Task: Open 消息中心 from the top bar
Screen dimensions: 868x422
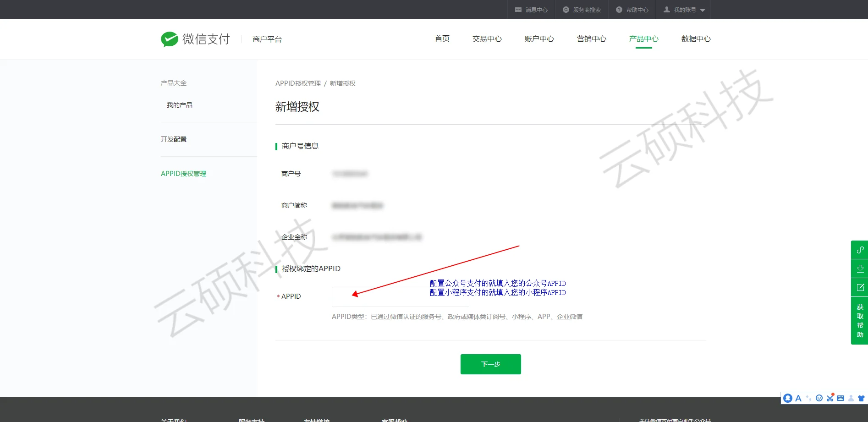Action: pyautogui.click(x=531, y=10)
